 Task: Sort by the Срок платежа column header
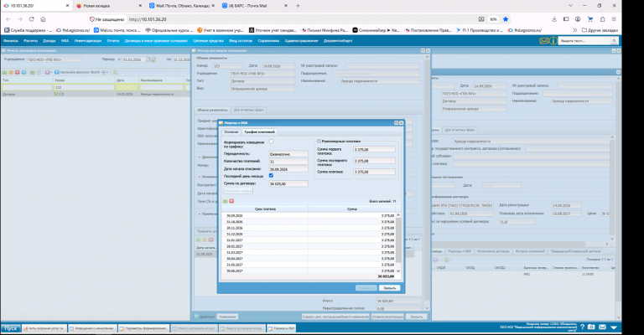265,209
